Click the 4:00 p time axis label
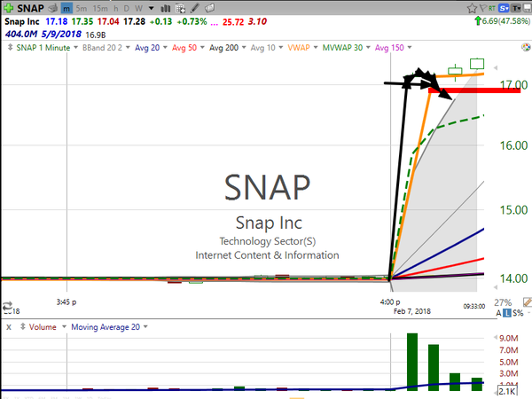 click(x=390, y=301)
